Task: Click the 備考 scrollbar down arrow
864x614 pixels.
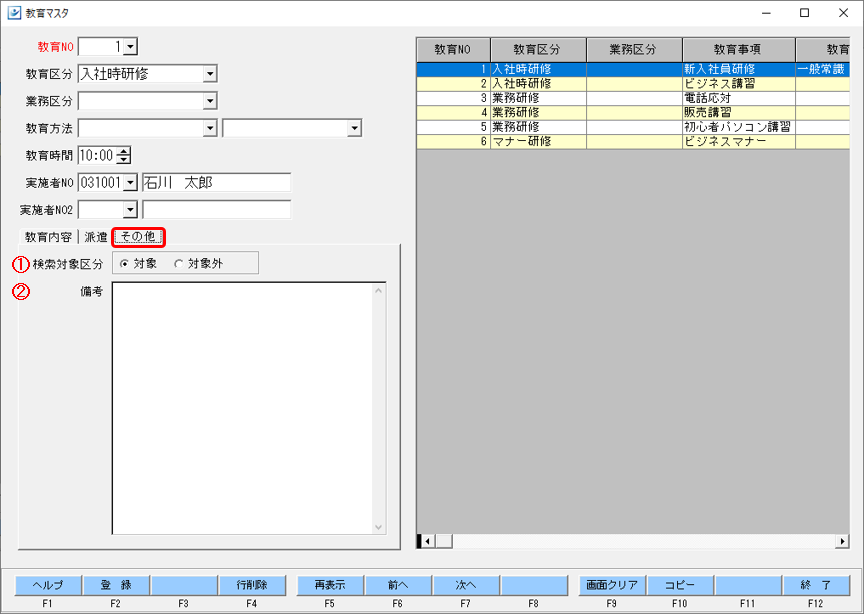Action: coord(379,527)
